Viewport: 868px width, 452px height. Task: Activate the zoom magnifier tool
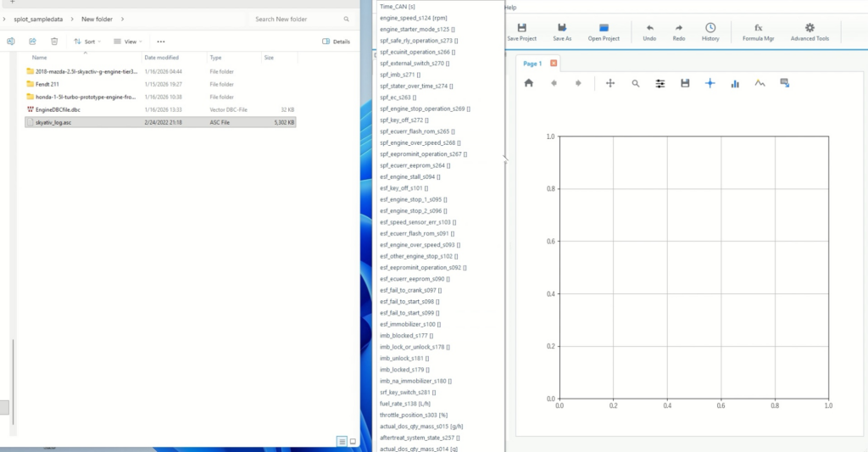[635, 83]
